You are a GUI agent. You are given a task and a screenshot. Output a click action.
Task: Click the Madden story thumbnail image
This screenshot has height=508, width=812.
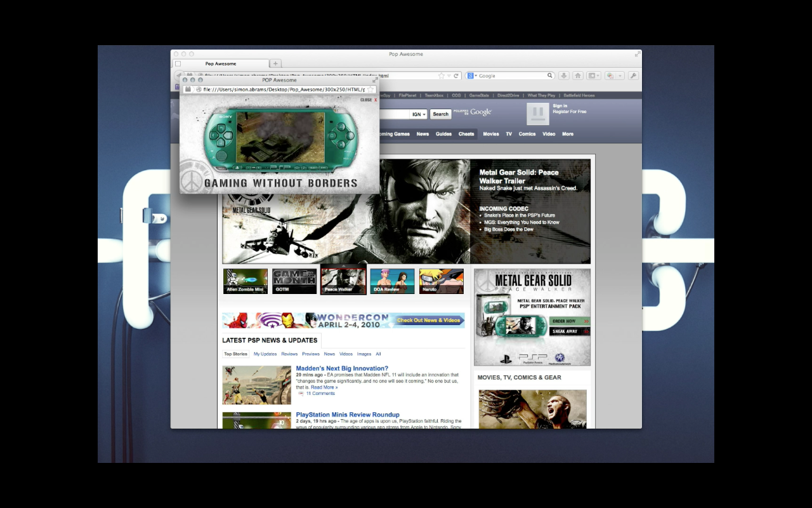pos(257,385)
